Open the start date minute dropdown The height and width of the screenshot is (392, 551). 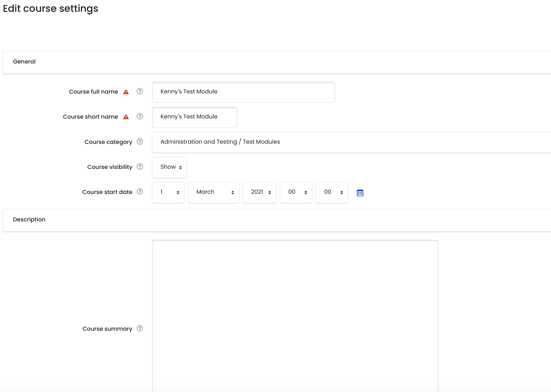click(x=332, y=192)
